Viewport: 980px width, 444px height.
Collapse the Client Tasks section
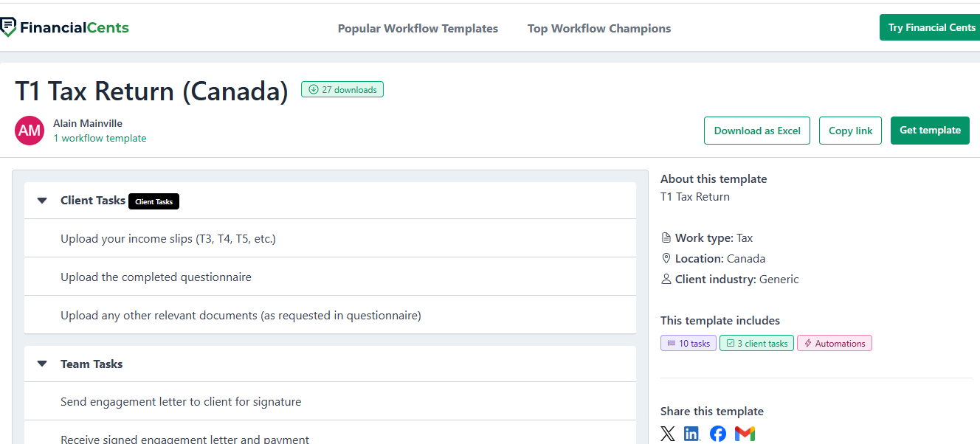click(x=42, y=201)
